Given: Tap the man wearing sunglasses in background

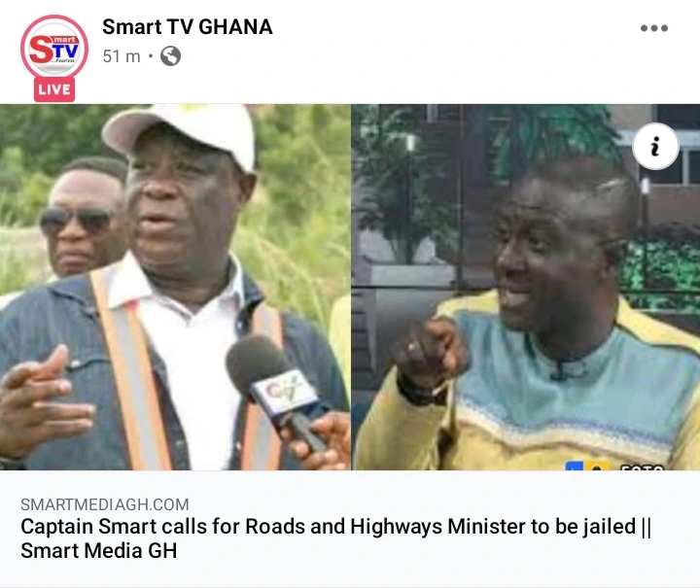Looking at the screenshot, I should (82, 219).
